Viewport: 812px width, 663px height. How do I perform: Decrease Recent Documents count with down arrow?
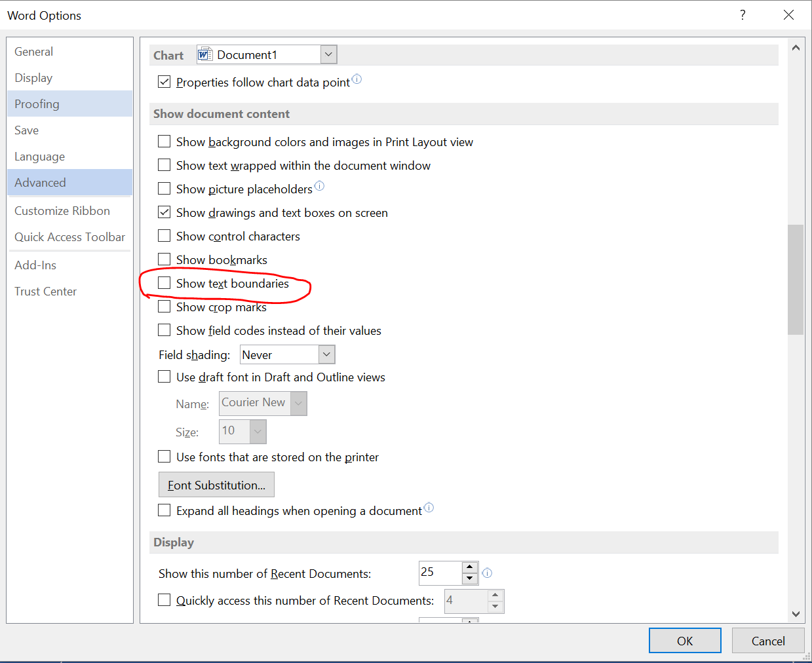click(470, 578)
